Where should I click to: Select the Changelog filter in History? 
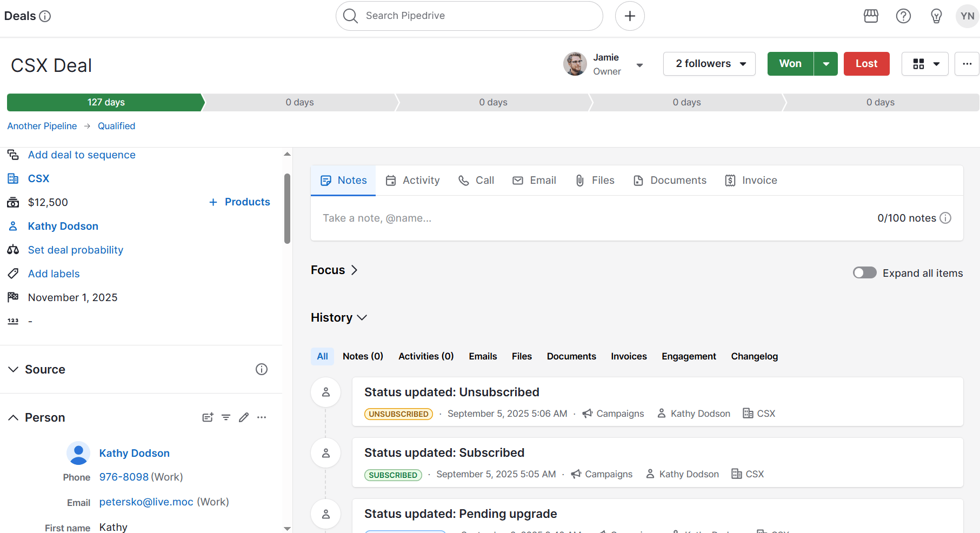click(754, 356)
